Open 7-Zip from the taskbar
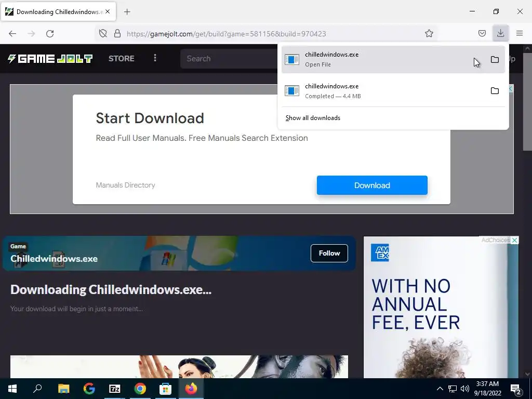 tap(115, 389)
